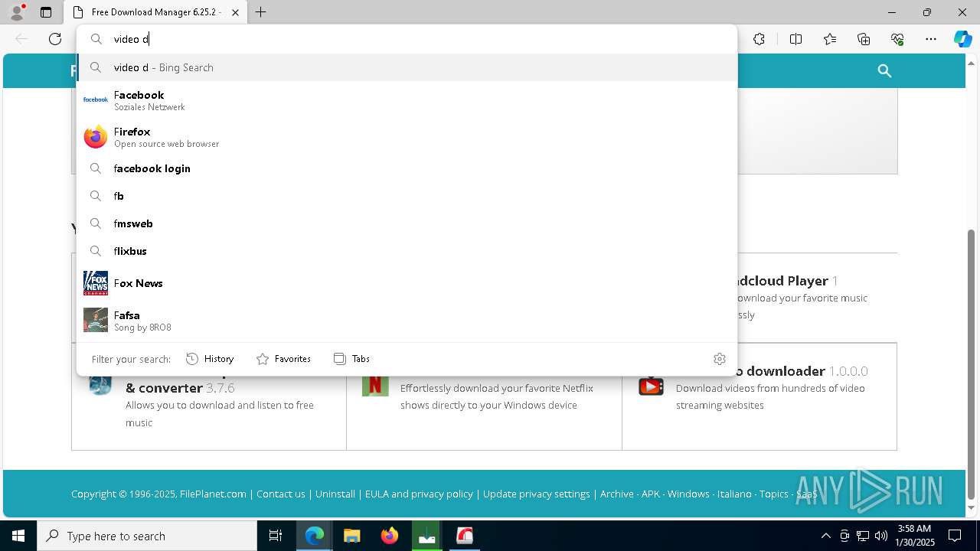
Task: Open the Uninstall footer link
Action: point(335,494)
